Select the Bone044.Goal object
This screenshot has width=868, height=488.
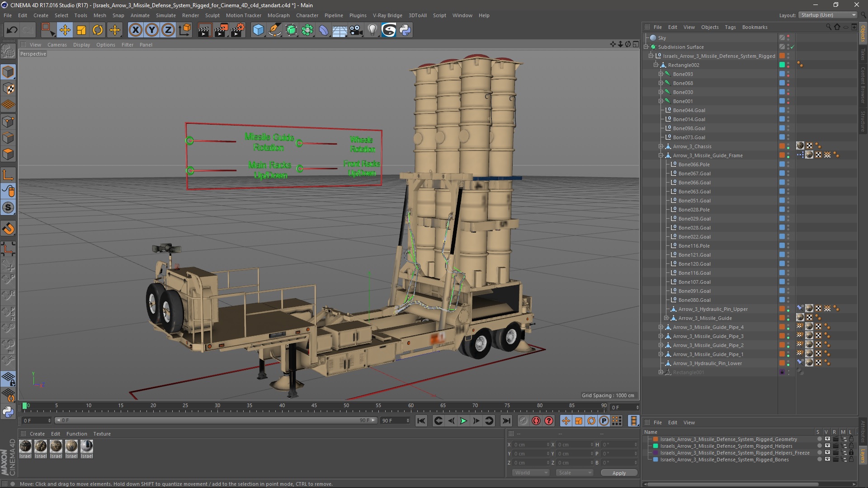click(689, 110)
